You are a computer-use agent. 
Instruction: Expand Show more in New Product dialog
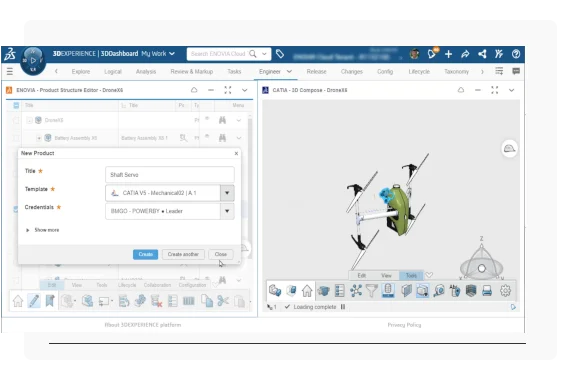(43, 230)
